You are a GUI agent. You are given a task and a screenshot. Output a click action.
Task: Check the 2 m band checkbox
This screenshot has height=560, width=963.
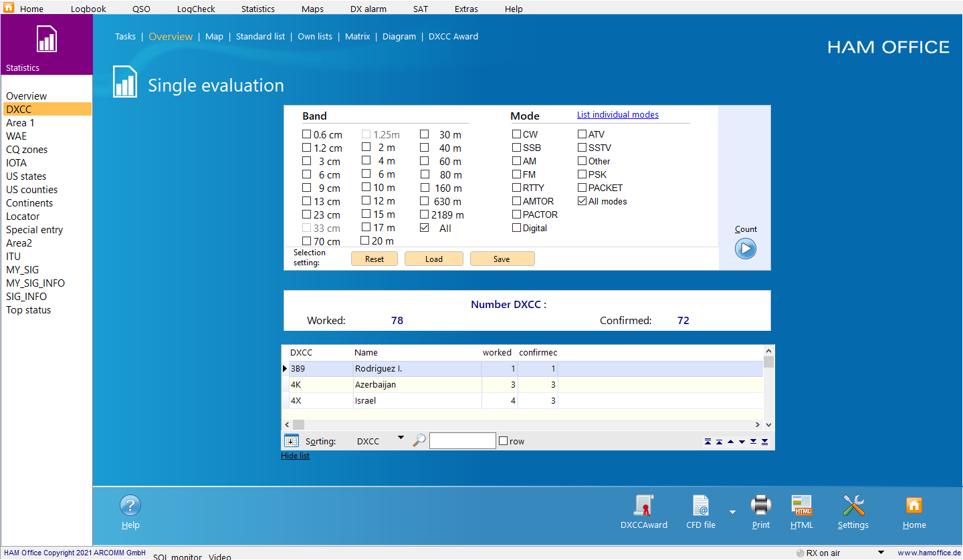pyautogui.click(x=366, y=148)
